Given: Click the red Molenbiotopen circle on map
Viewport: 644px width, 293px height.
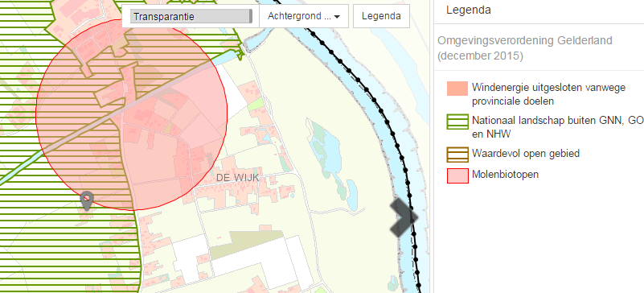Looking at the screenshot, I should 131,114.
